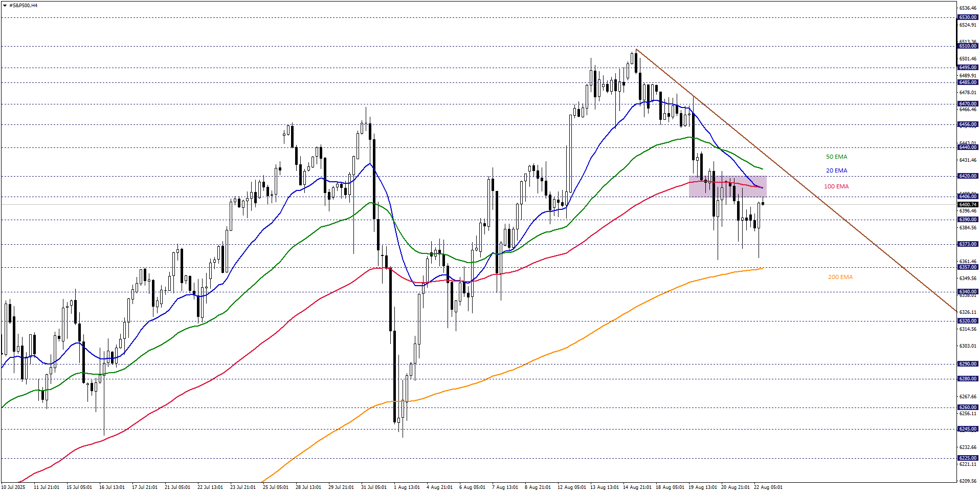
Task: Click the 6495.00 price level tag
Action: [968, 68]
